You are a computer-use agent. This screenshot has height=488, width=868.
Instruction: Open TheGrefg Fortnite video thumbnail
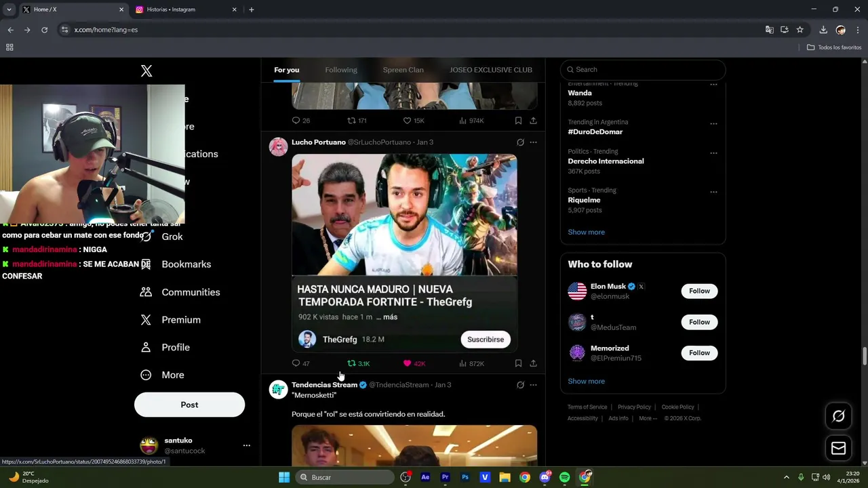click(x=404, y=215)
